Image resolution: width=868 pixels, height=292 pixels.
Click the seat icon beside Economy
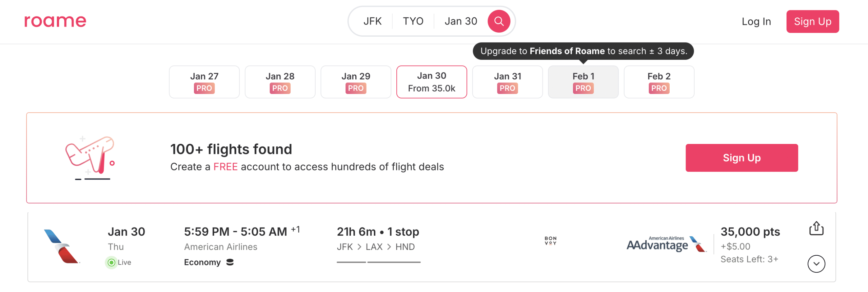(x=230, y=262)
